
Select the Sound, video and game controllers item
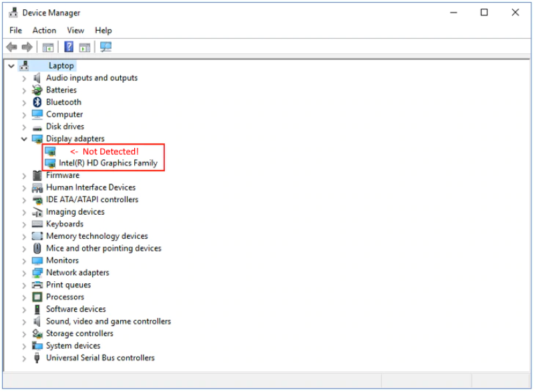(x=108, y=321)
